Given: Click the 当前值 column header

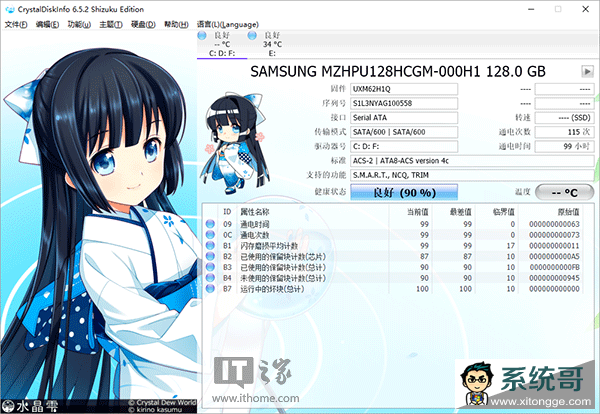Looking at the screenshot, I should (x=410, y=212).
